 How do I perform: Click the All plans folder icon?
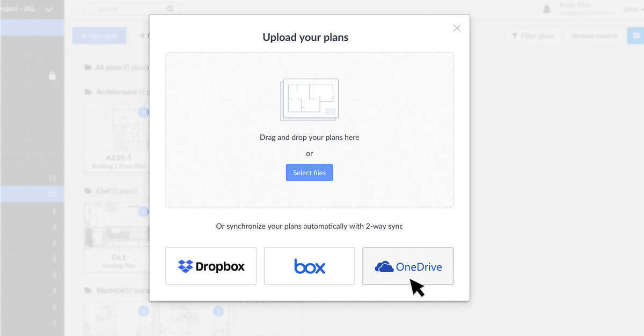pyautogui.click(x=88, y=68)
